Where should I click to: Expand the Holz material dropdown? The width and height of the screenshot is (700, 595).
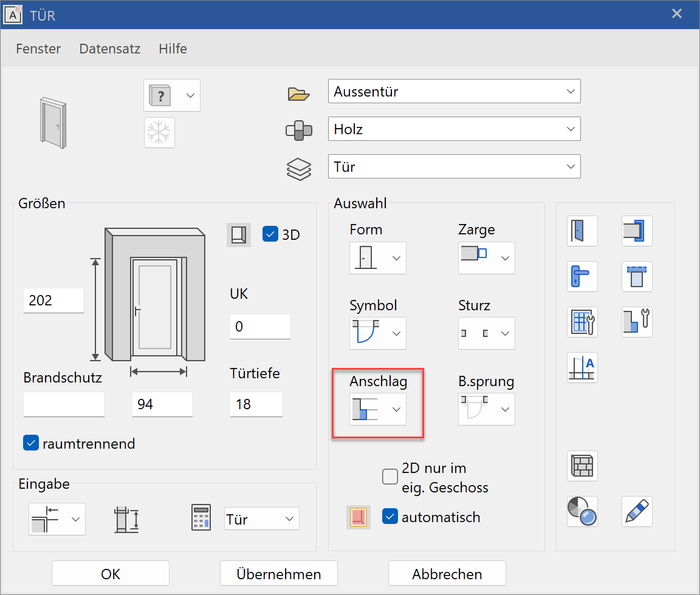point(454,129)
